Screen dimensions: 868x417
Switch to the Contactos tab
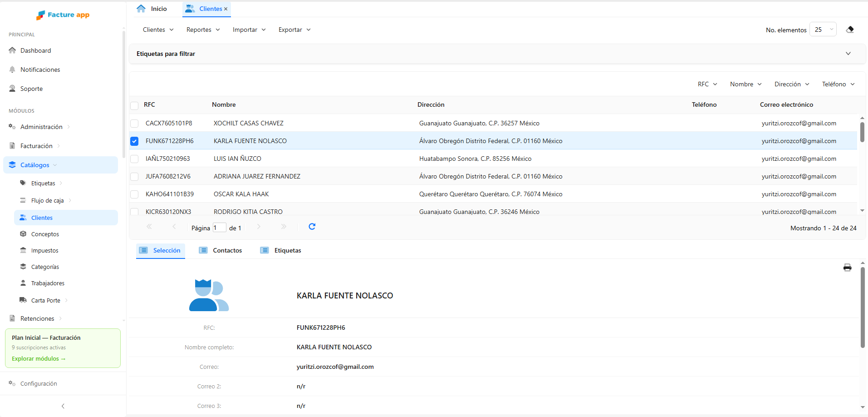(x=221, y=250)
